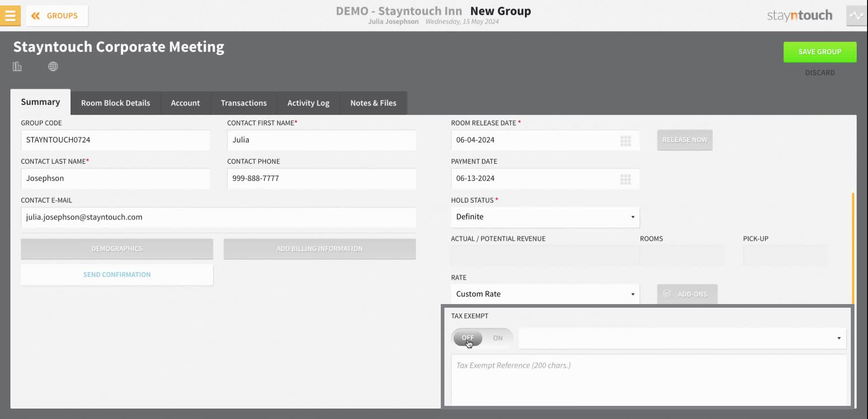Viewport: 868px width, 419px height.
Task: Open the Account tab
Action: (185, 103)
